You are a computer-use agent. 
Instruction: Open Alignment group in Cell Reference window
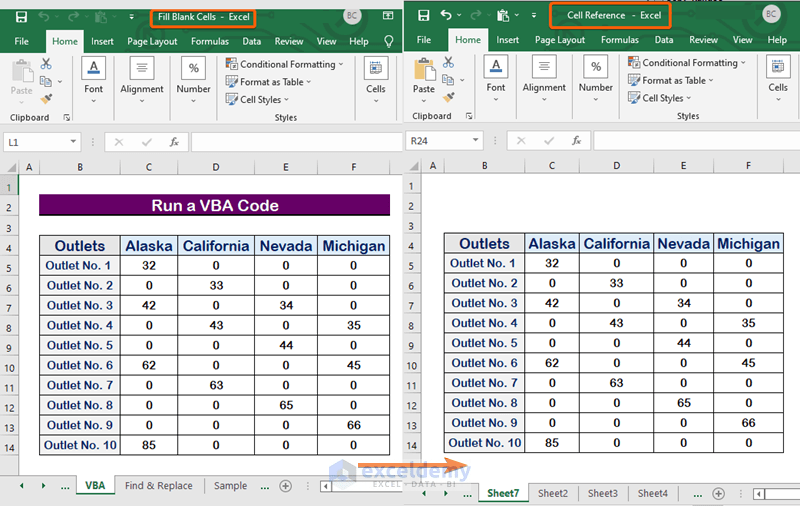[x=544, y=79]
